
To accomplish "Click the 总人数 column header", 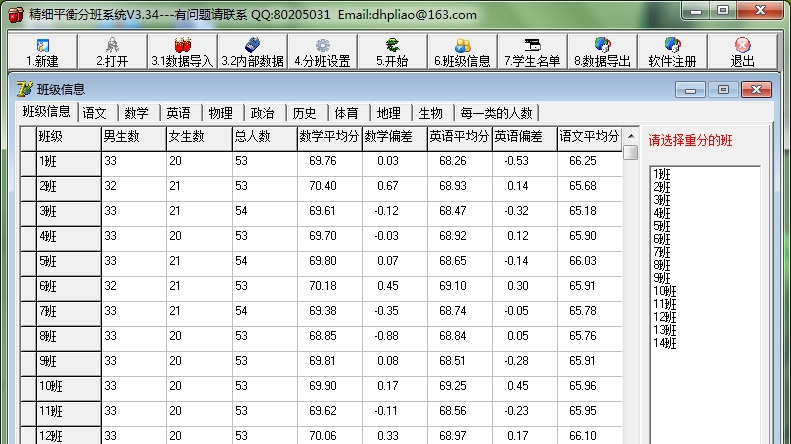I will click(x=265, y=139).
